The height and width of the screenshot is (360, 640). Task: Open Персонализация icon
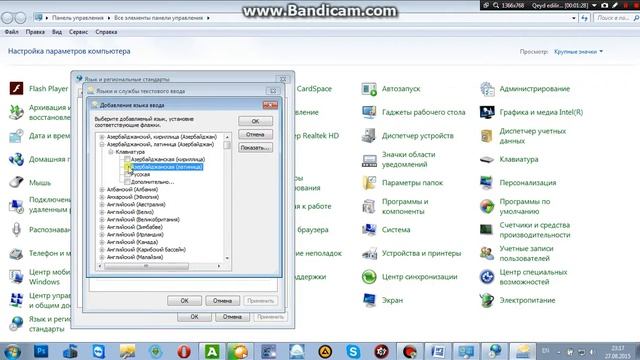click(518, 182)
